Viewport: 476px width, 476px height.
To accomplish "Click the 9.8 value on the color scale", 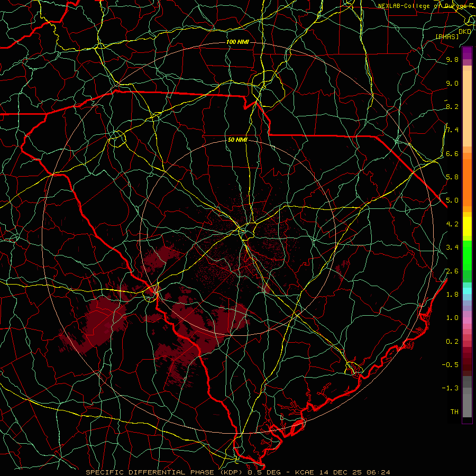I will pyautogui.click(x=452, y=59).
